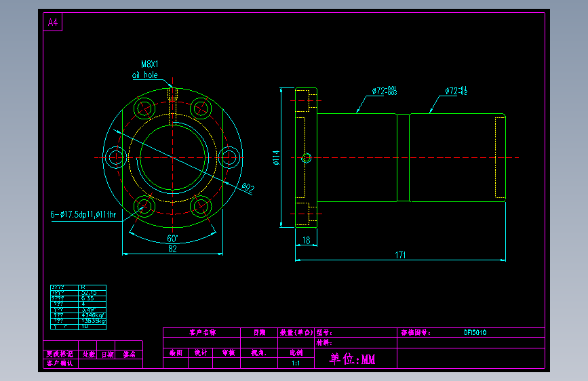Select the 52.15 value in spec table
This screenshot has height=381, width=588.
(89, 293)
